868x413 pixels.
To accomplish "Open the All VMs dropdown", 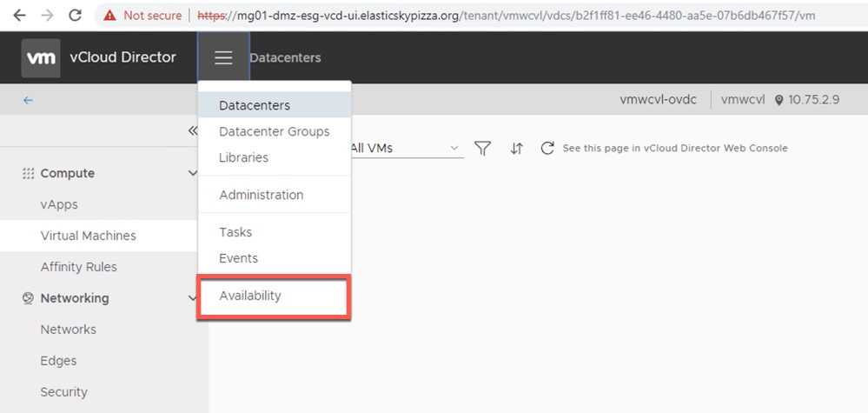I will pos(405,148).
